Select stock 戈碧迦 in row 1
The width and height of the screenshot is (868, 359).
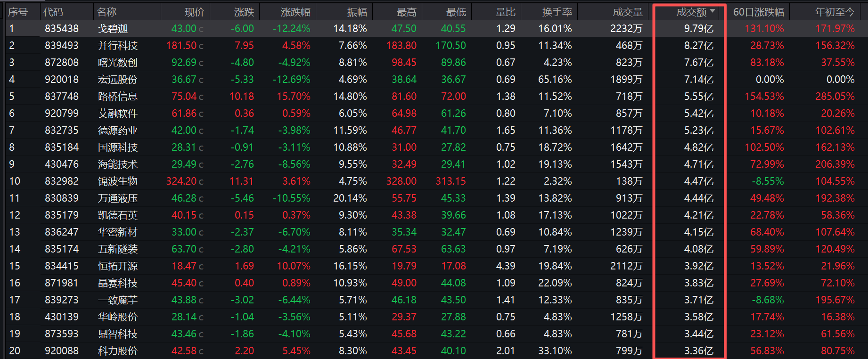[x=113, y=29]
